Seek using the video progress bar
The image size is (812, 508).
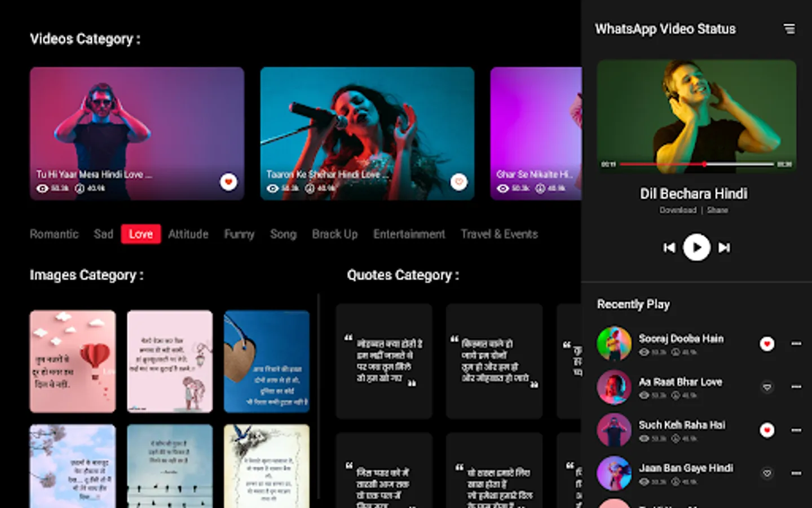(x=697, y=164)
